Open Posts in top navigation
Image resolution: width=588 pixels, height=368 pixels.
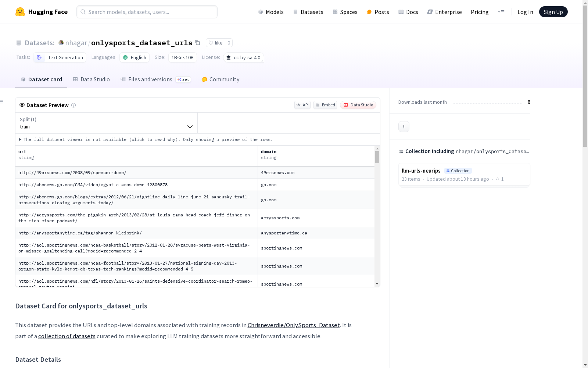point(378,12)
